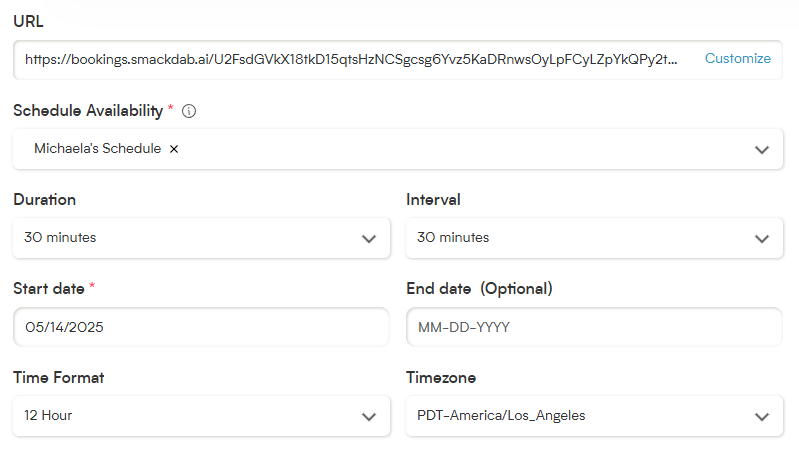Click the Interval dropdown chevron arrow

(762, 238)
